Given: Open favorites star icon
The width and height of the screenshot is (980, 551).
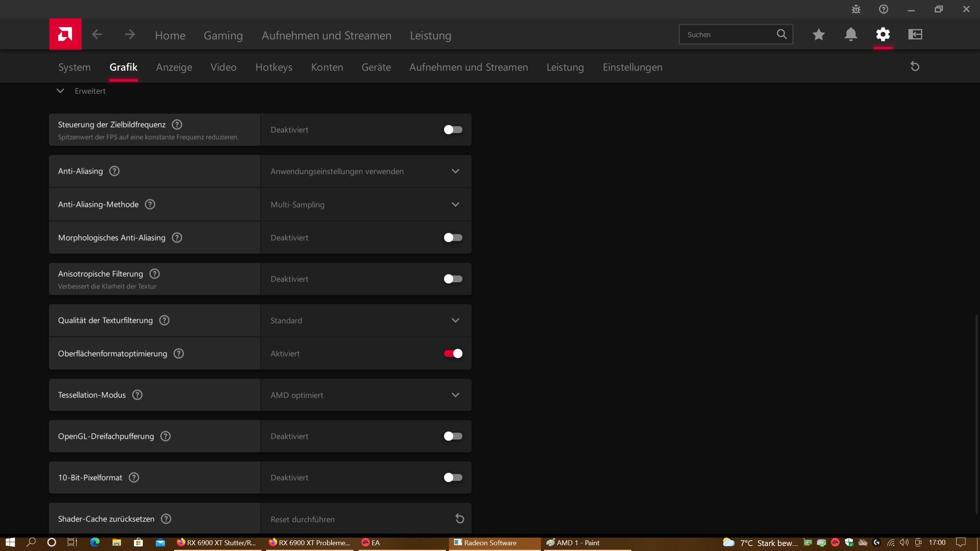Looking at the screenshot, I should [x=818, y=34].
